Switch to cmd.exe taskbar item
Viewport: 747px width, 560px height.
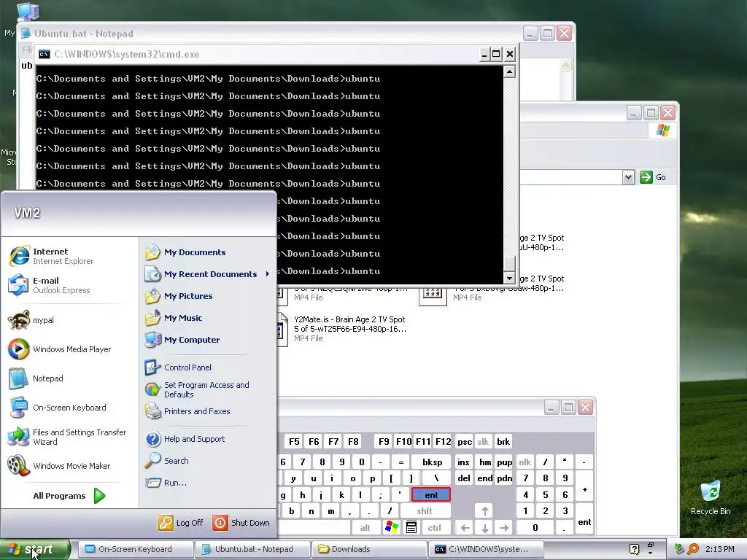[x=486, y=549]
